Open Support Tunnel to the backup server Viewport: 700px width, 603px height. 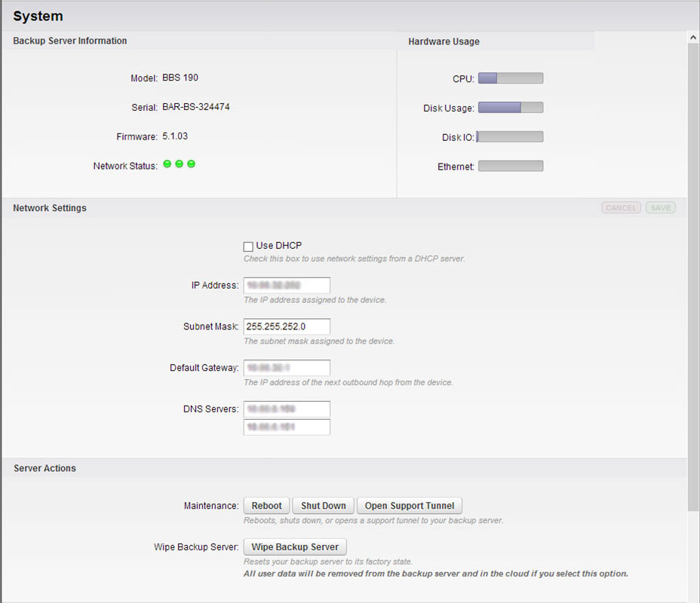pyautogui.click(x=410, y=506)
